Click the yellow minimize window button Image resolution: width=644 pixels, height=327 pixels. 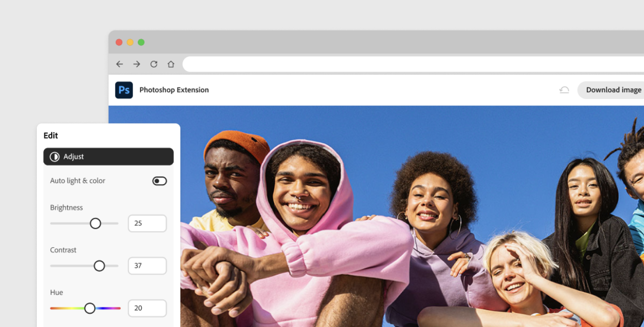(x=130, y=42)
